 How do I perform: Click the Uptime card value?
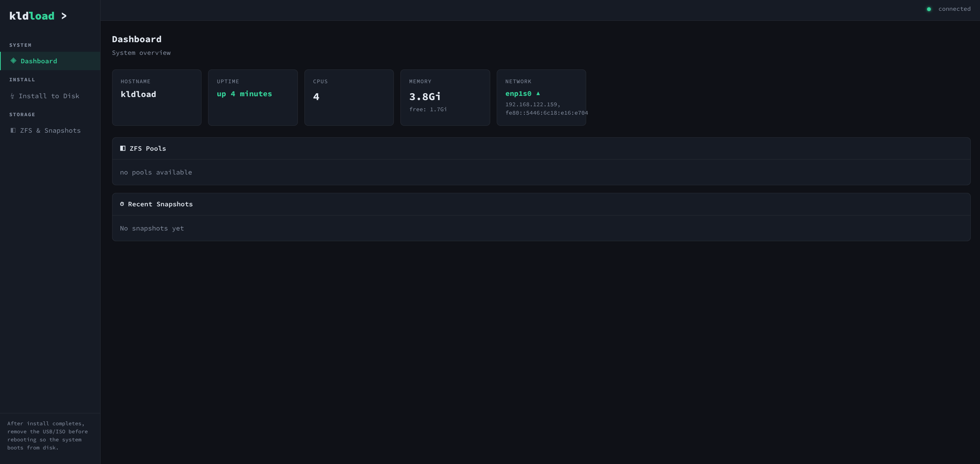[244, 94]
